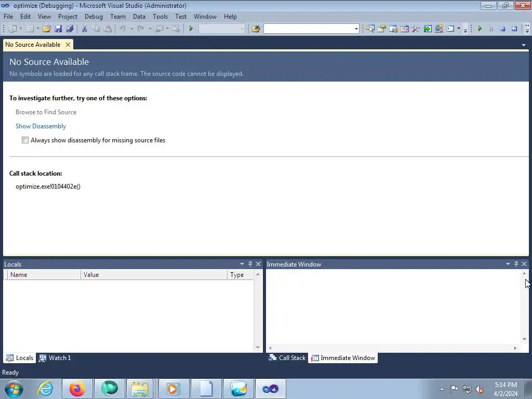The width and height of the screenshot is (532, 399).
Task: Click the New Project toolbar icon
Action: 12,29
